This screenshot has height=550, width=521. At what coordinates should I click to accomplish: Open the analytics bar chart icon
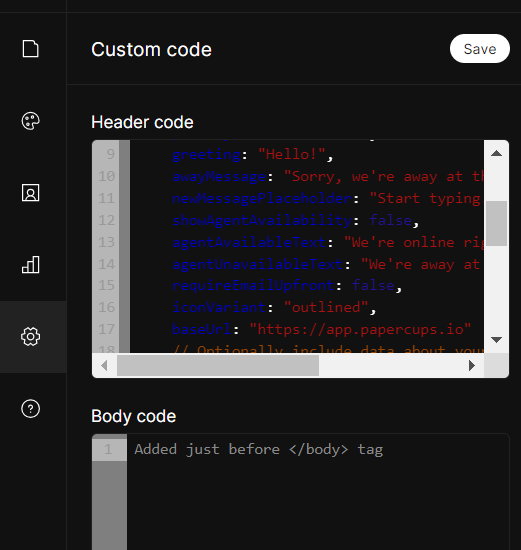point(31,264)
